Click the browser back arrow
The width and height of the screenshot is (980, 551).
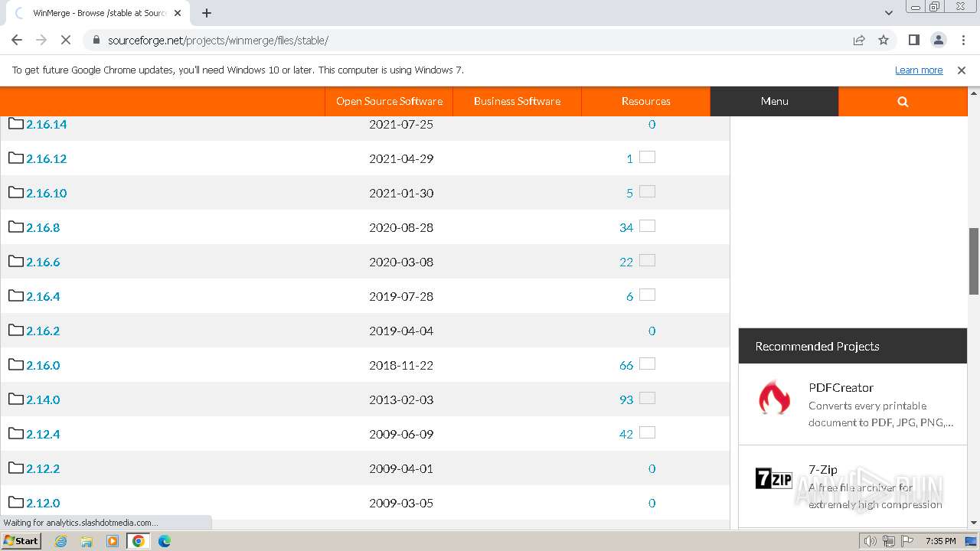click(x=17, y=40)
